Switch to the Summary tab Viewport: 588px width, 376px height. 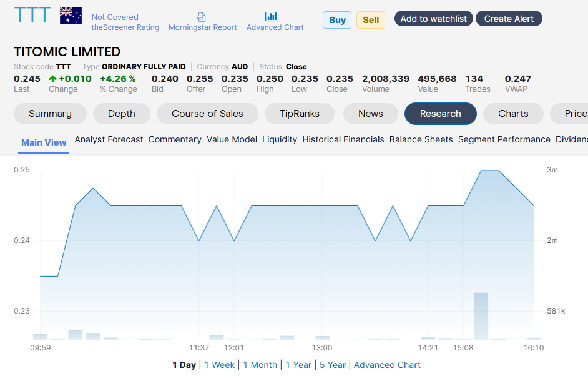tap(50, 114)
